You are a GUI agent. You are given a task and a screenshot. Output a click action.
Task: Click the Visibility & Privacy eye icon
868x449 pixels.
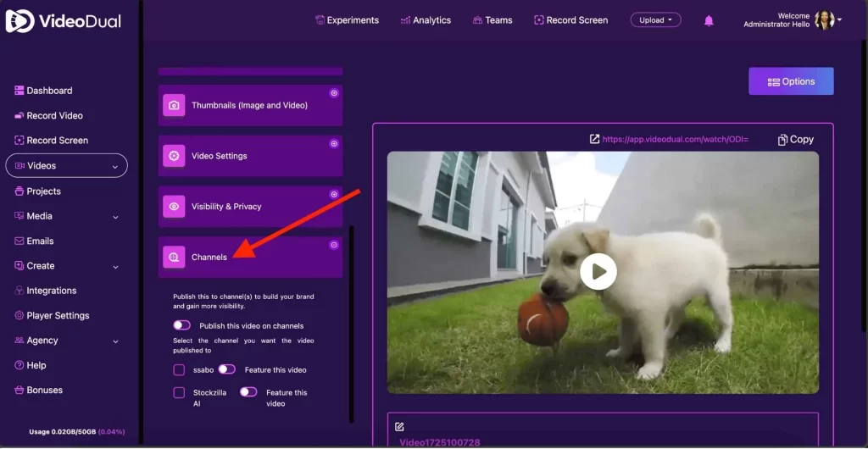point(174,207)
